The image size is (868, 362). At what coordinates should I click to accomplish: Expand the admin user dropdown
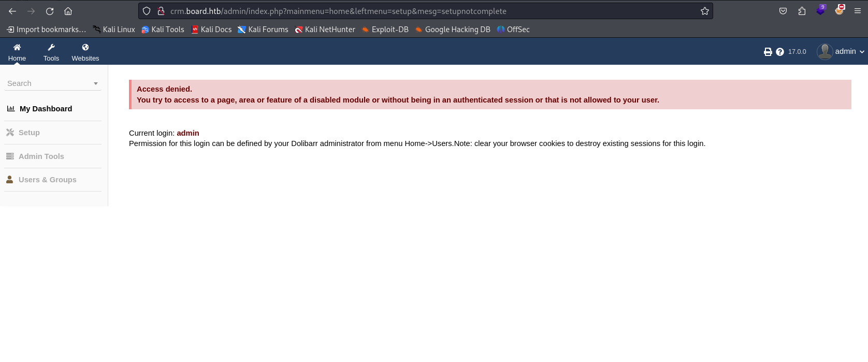862,52
